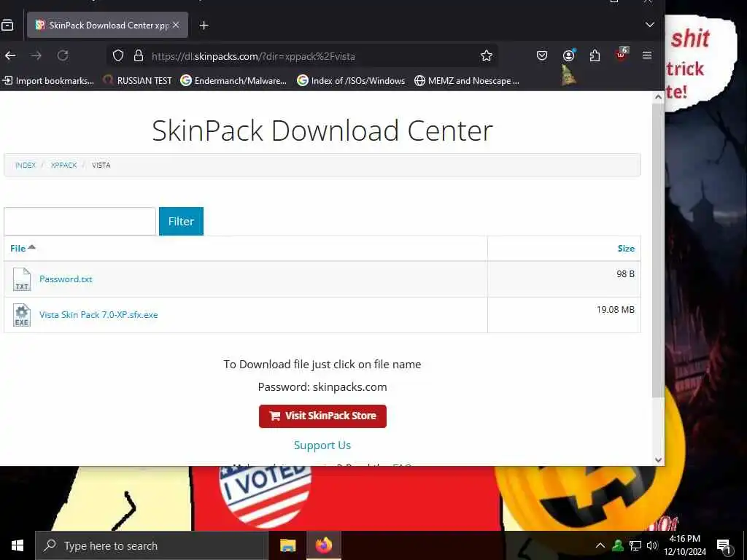Open the uBlock Origin extension icon
This screenshot has height=560, width=747.
point(622,55)
